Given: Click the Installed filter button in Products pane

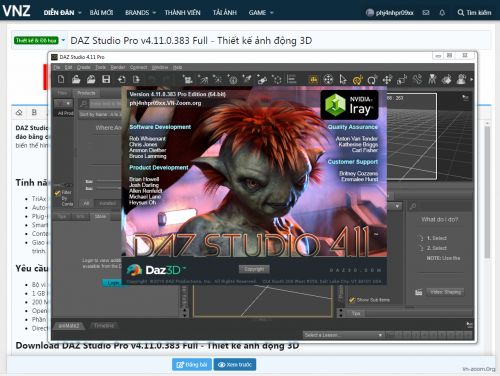Looking at the screenshot, I should (108, 203).
